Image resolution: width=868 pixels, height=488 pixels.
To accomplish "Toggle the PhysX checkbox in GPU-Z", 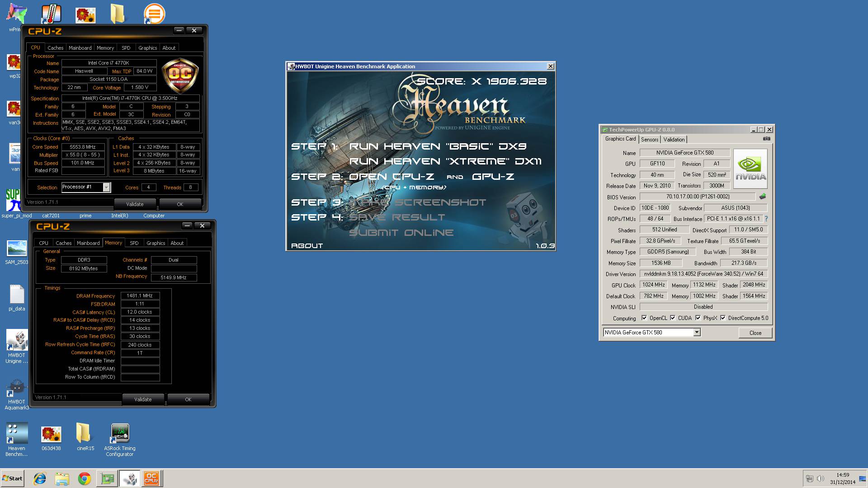I will [698, 318].
